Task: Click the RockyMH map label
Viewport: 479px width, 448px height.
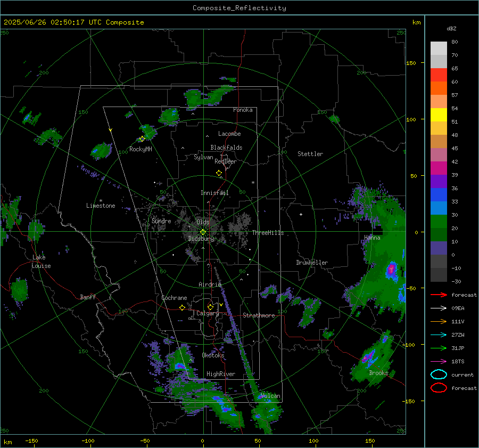Action: click(x=141, y=149)
